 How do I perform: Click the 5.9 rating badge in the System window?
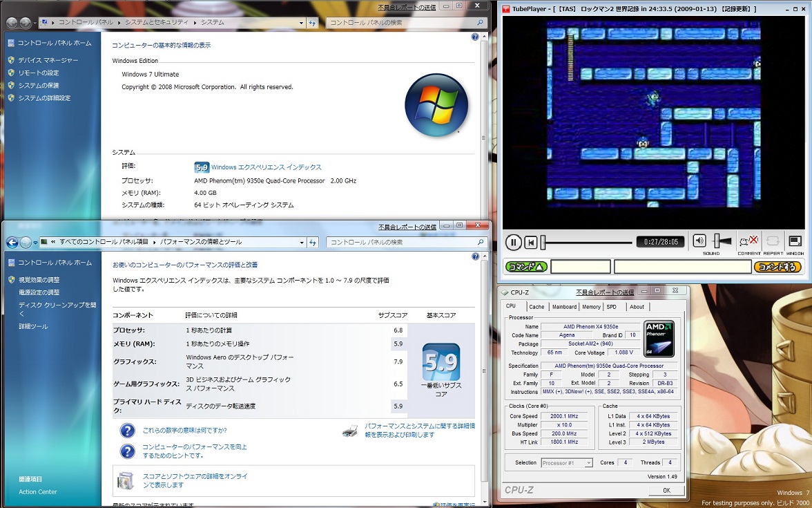coord(202,167)
